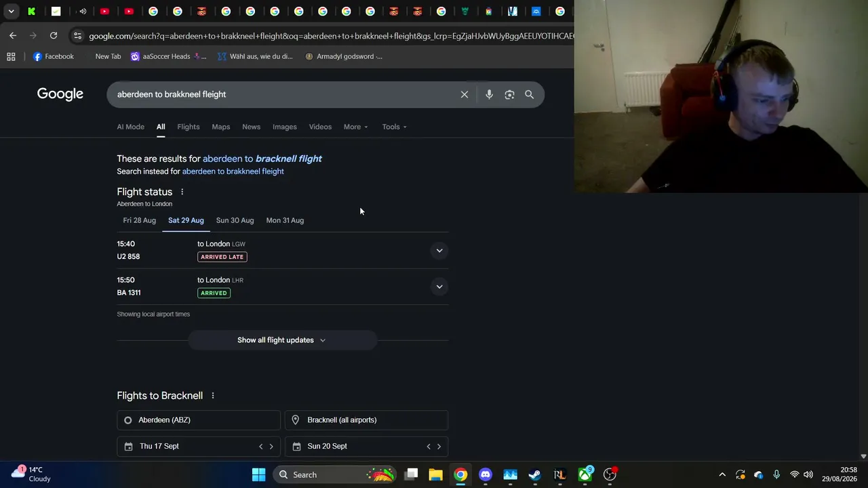The height and width of the screenshot is (488, 868).
Task: Open the Armadyl godsword bookmark
Action: click(x=344, y=56)
